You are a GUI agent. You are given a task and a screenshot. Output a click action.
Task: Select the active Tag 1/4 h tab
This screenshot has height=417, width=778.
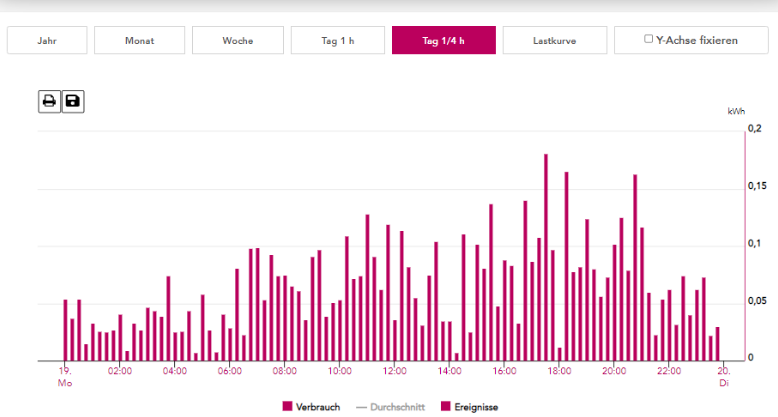tap(443, 41)
